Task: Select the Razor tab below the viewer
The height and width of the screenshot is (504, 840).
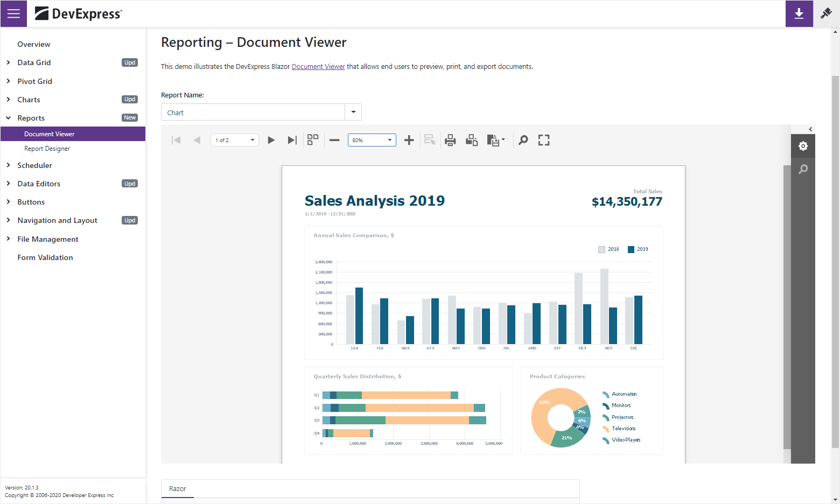Action: point(177,488)
